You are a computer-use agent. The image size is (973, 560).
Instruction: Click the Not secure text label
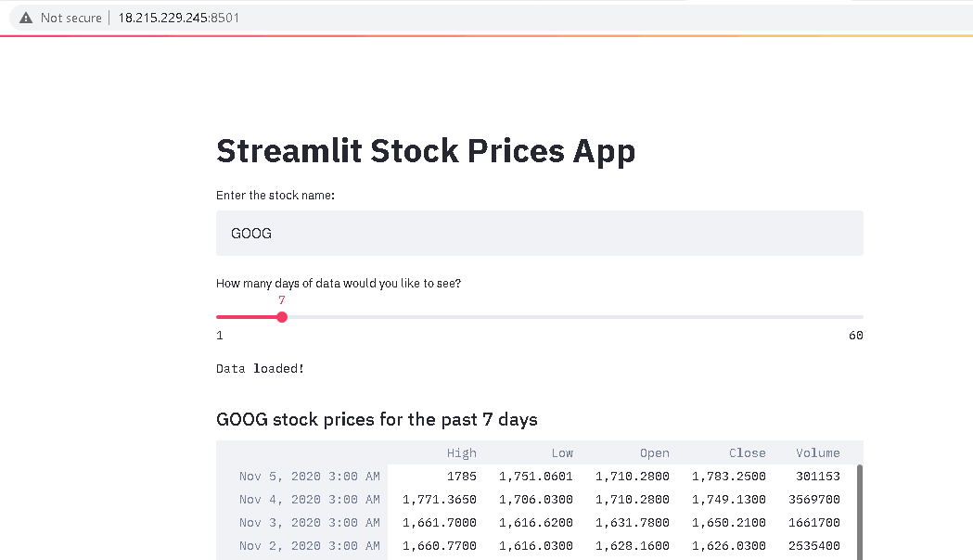coord(70,18)
